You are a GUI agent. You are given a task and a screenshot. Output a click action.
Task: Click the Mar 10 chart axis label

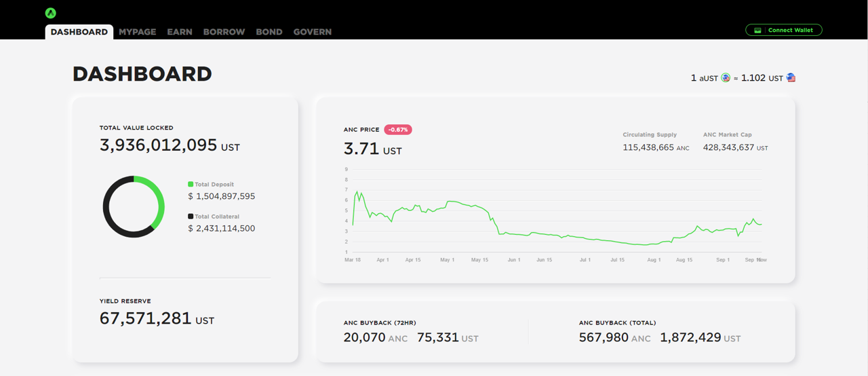tap(353, 260)
